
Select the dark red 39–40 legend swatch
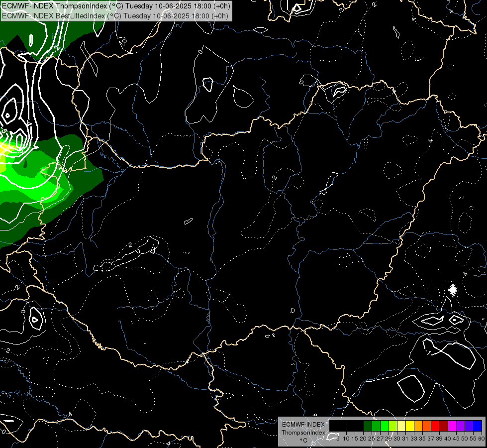pyautogui.click(x=444, y=426)
